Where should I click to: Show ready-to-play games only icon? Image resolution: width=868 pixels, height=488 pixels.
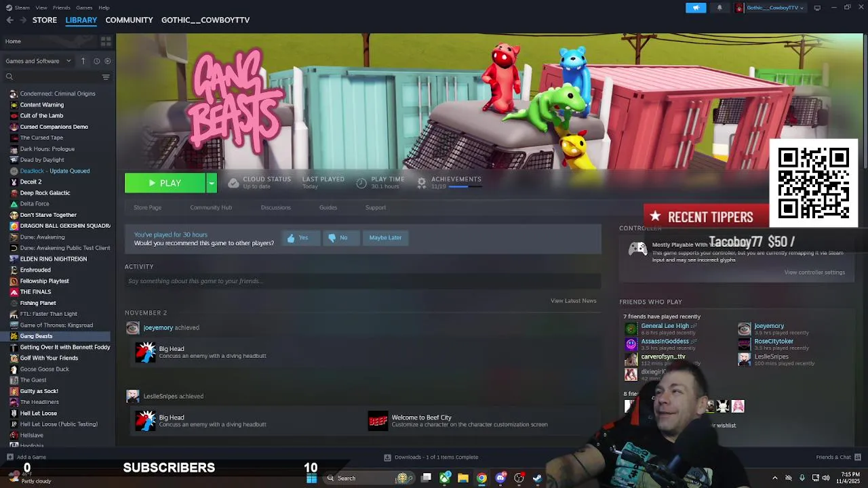click(x=107, y=61)
